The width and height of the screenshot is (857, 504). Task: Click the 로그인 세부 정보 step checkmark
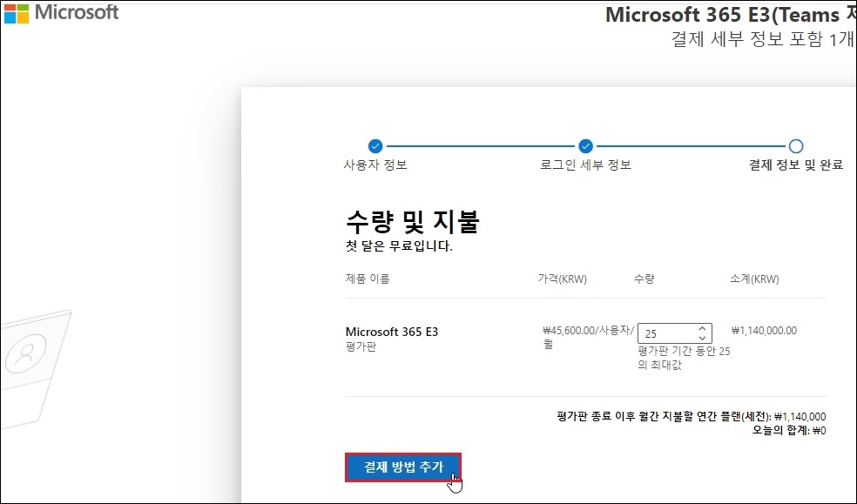[585, 146]
